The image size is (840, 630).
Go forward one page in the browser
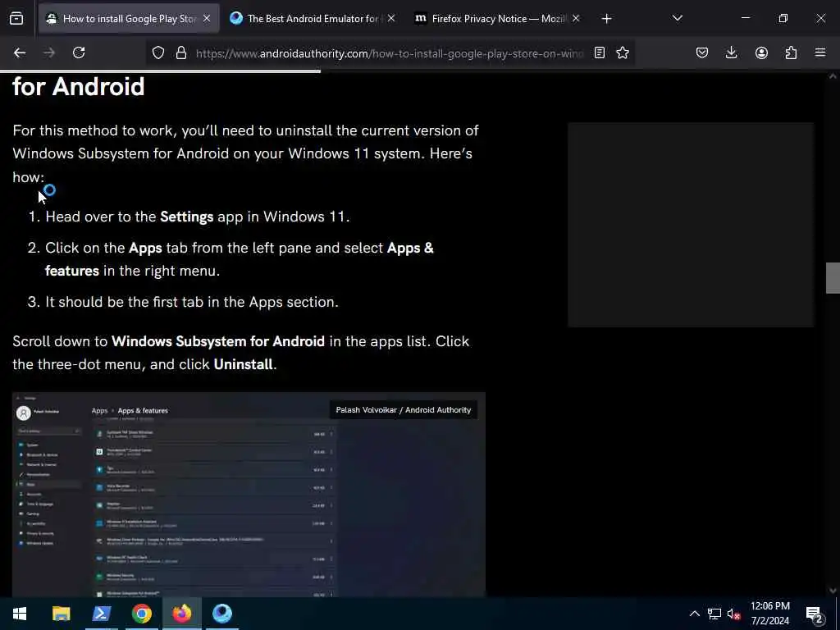pyautogui.click(x=49, y=53)
